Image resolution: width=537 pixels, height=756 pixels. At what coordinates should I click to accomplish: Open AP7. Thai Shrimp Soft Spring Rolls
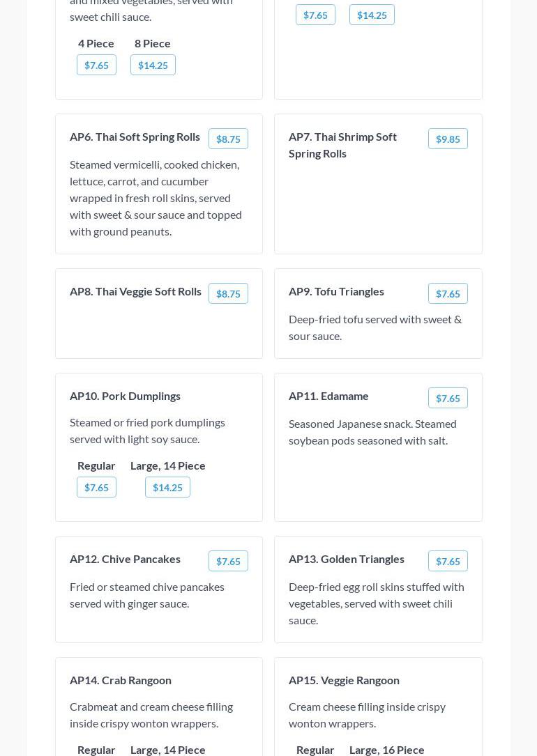click(342, 145)
